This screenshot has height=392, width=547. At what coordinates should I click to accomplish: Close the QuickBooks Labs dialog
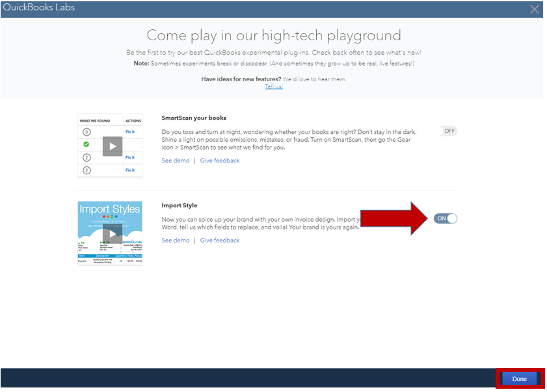coord(534,9)
